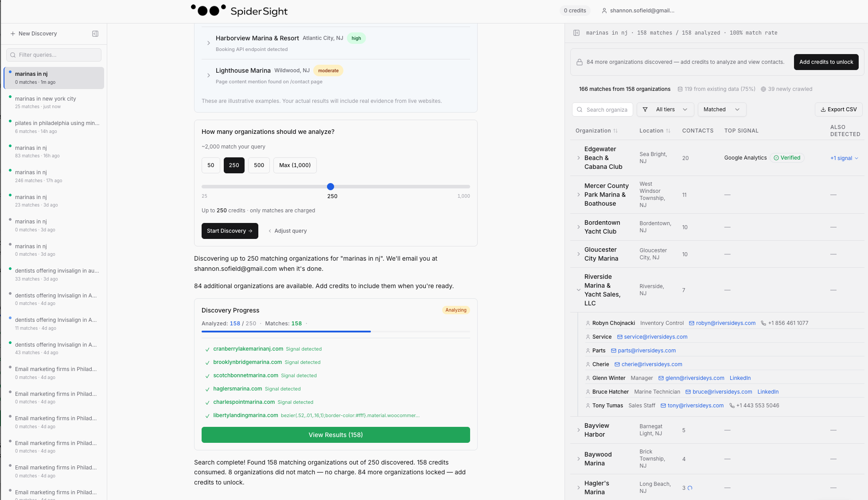Select the 500 organizations analysis option
Viewport: 868px width, 500px height.
[x=259, y=165]
